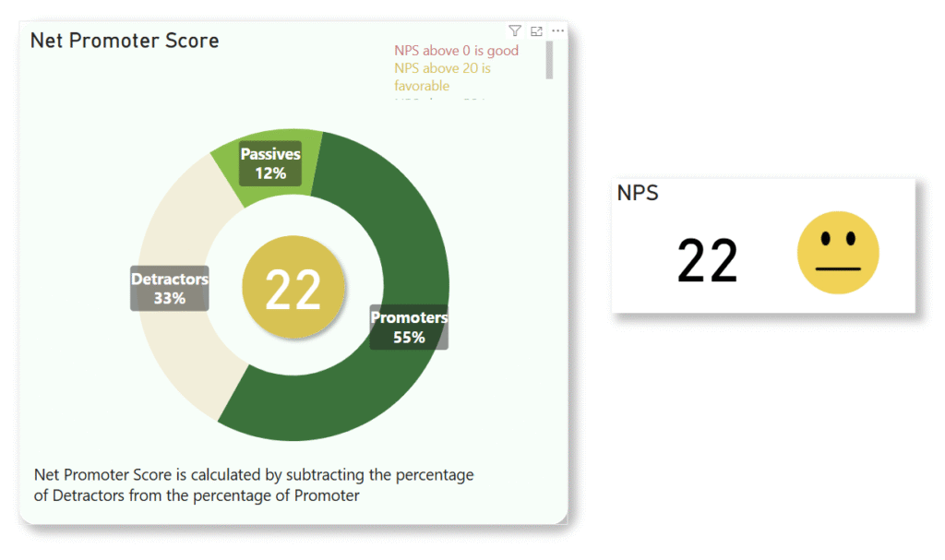The width and height of the screenshot is (945, 560).
Task: Click the 'NPS above 0 is good' text
Action: coord(456,51)
